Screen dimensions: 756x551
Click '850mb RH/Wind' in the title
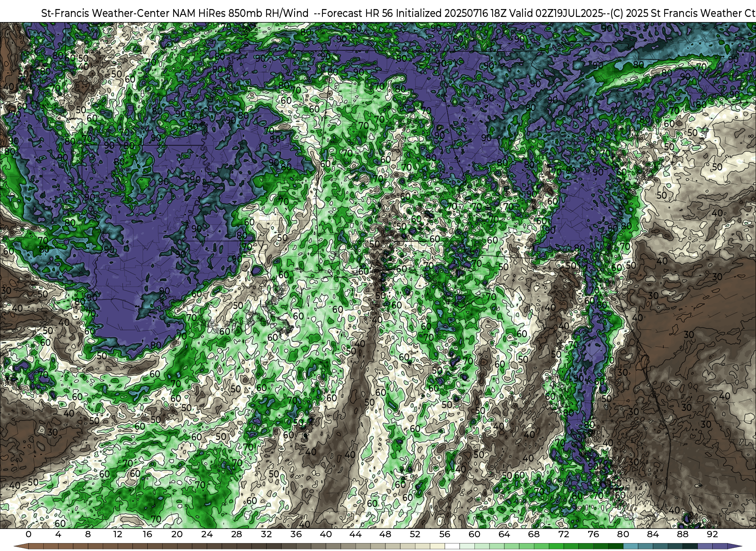tap(269, 13)
